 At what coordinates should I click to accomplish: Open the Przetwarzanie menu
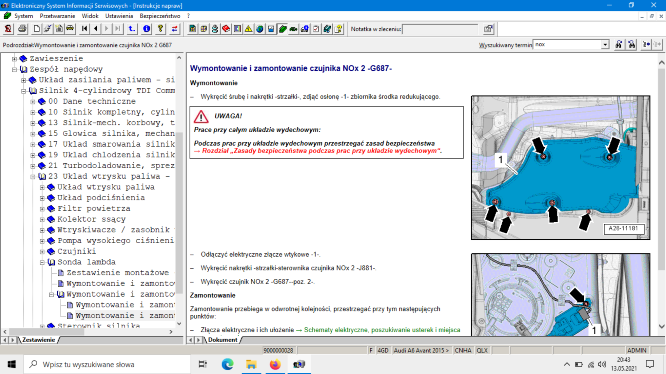57,16
